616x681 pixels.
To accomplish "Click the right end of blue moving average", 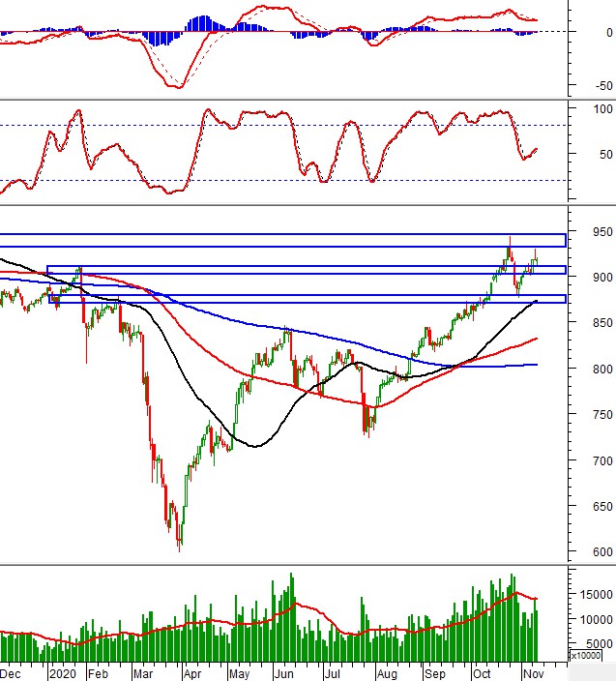I will tap(537, 365).
